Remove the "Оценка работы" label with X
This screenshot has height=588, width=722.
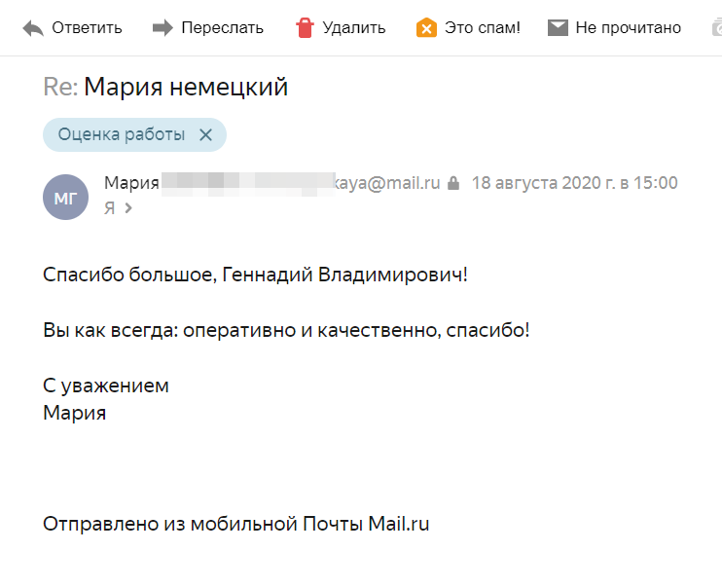pyautogui.click(x=205, y=134)
